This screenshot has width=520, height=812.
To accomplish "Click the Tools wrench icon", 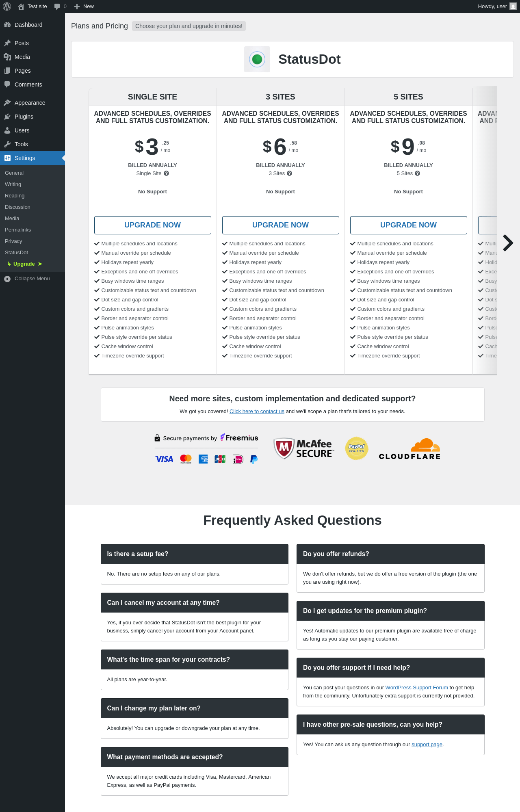I will [x=7, y=144].
